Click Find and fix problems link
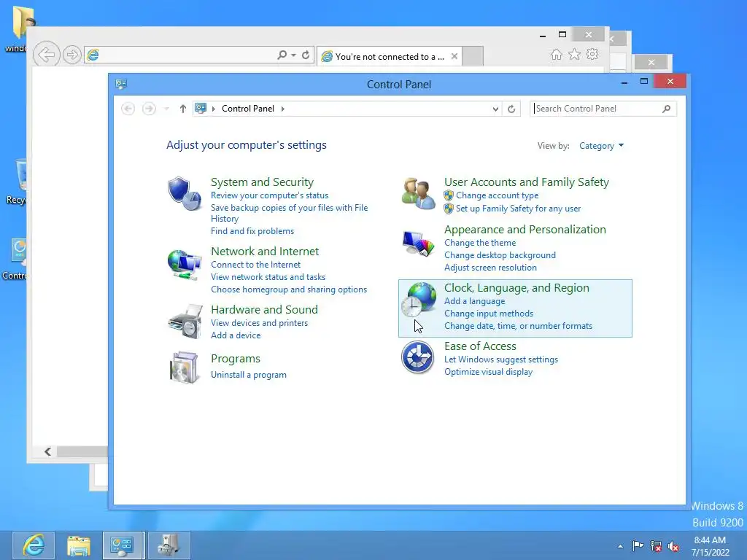 tap(252, 231)
